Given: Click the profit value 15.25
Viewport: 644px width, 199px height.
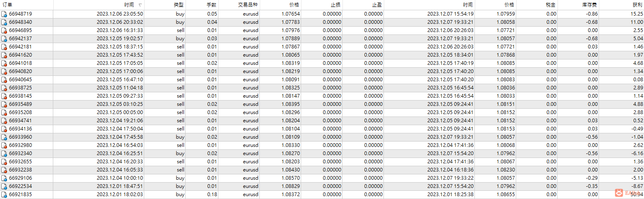Looking at the screenshot, I should tap(637, 14).
